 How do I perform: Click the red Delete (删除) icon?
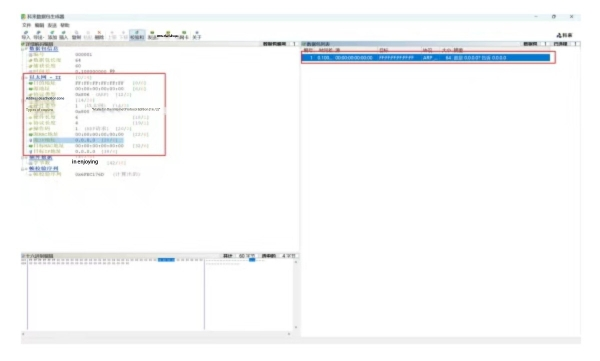click(99, 35)
